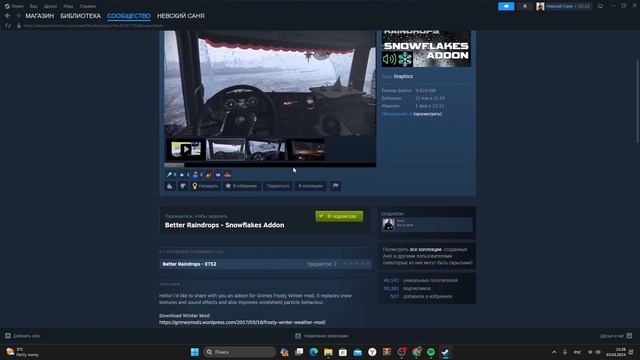Viewport: 640px width, 360px height.
Task: Click the gallery horizontal scrollbar handle
Action: pyautogui.click(x=174, y=165)
